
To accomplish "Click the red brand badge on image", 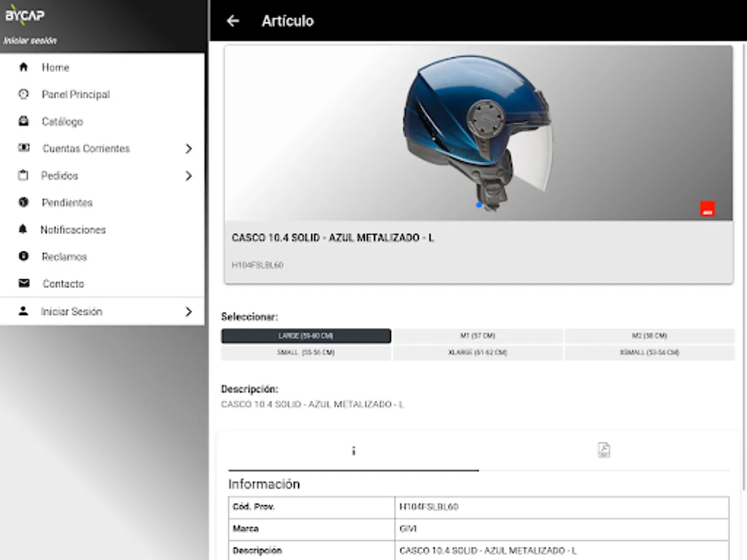I will 707,209.
